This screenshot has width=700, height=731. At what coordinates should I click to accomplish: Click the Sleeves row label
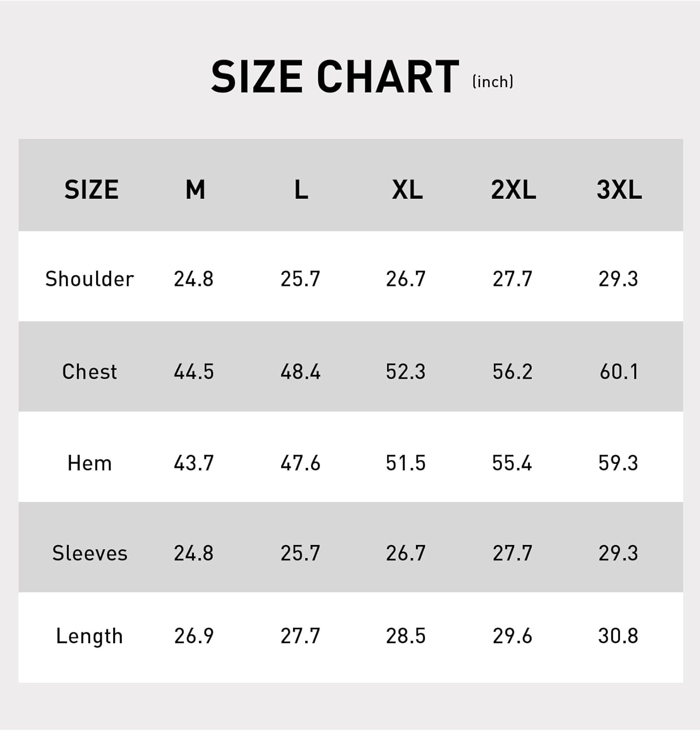[90, 553]
